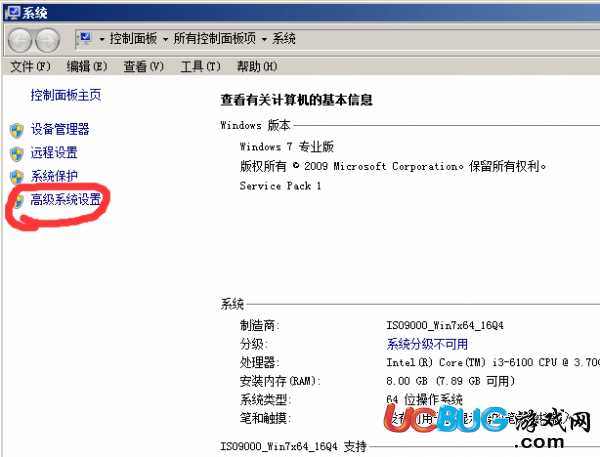
Task: Click the 安装内存(RAM) label
Action: [280, 381]
